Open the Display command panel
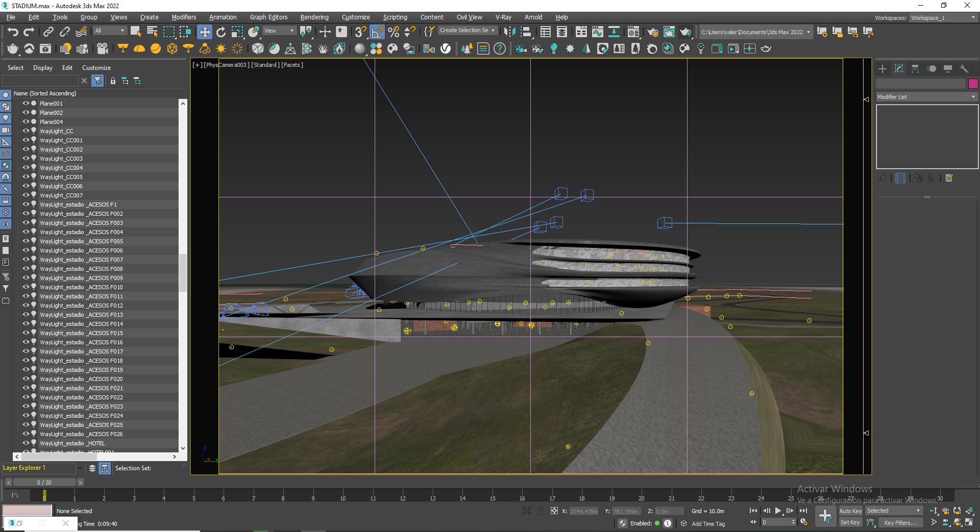Image resolution: width=980 pixels, height=532 pixels. (948, 68)
